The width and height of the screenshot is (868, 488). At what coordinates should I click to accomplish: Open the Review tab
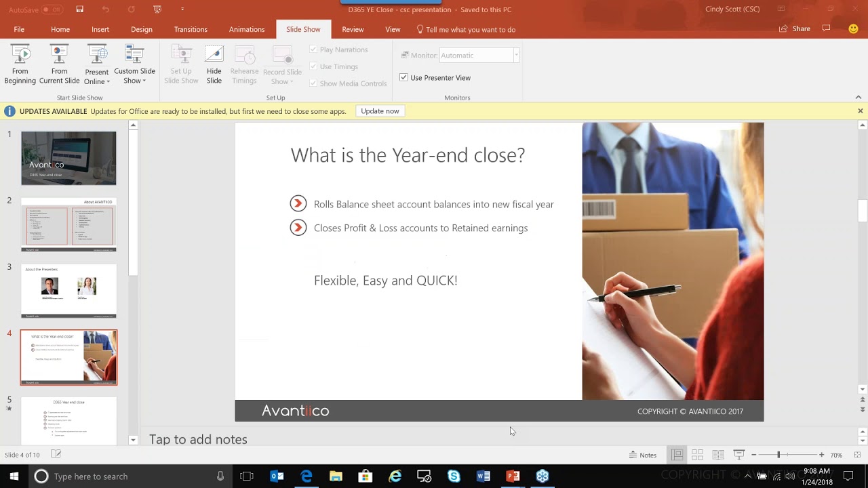pos(353,29)
